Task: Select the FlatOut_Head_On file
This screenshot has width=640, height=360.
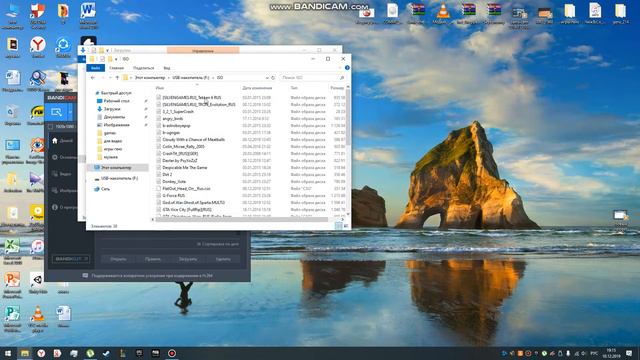Action: pyautogui.click(x=186, y=189)
